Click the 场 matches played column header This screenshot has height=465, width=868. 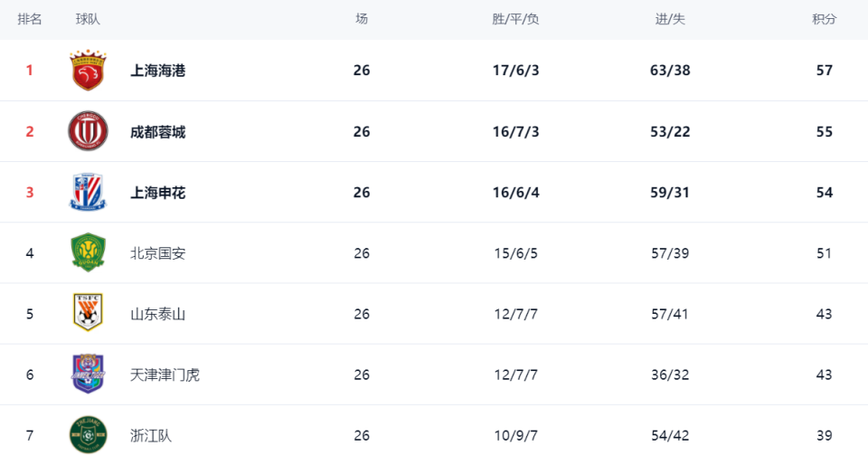point(362,19)
